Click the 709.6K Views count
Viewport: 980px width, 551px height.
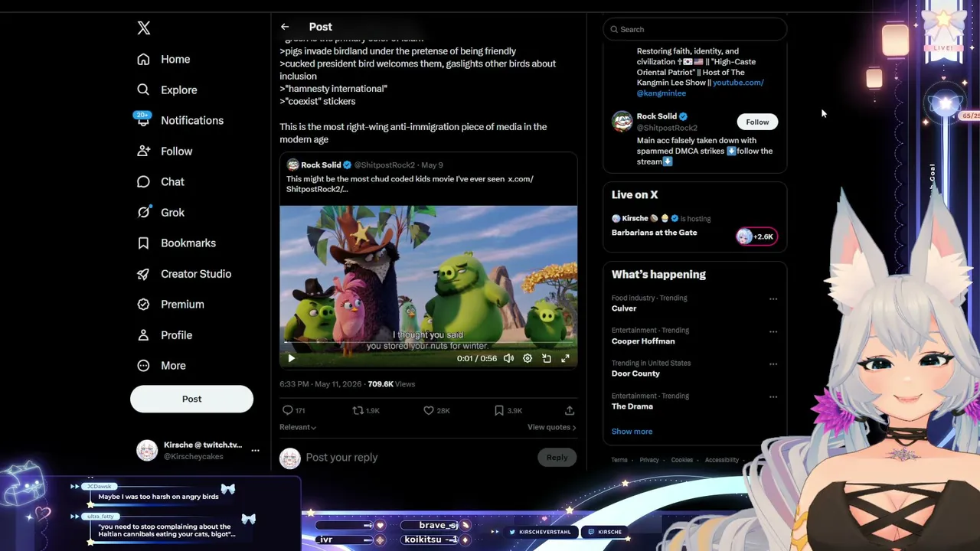pyautogui.click(x=391, y=384)
